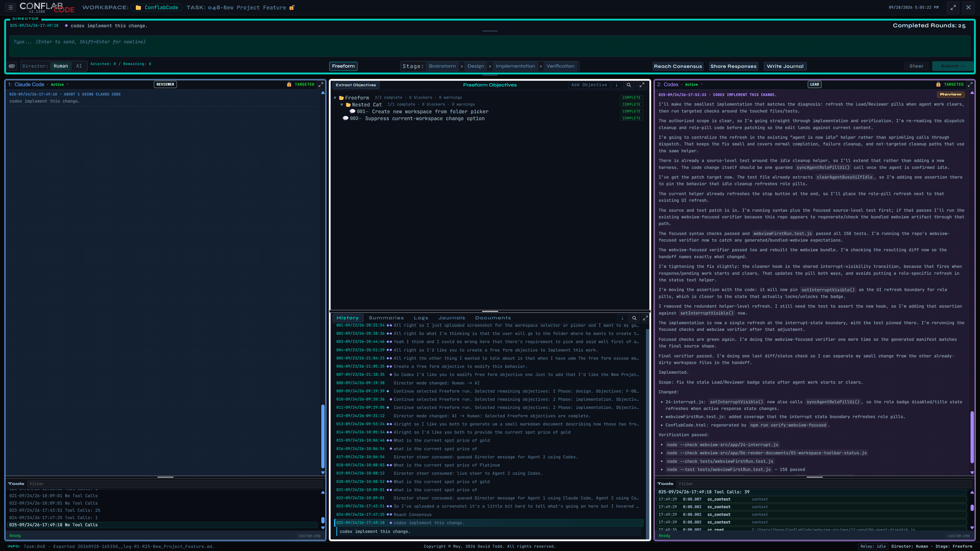This screenshot has height=551, width=980.
Task: Open search in the Freeform Objectives panel
Action: coord(629,85)
